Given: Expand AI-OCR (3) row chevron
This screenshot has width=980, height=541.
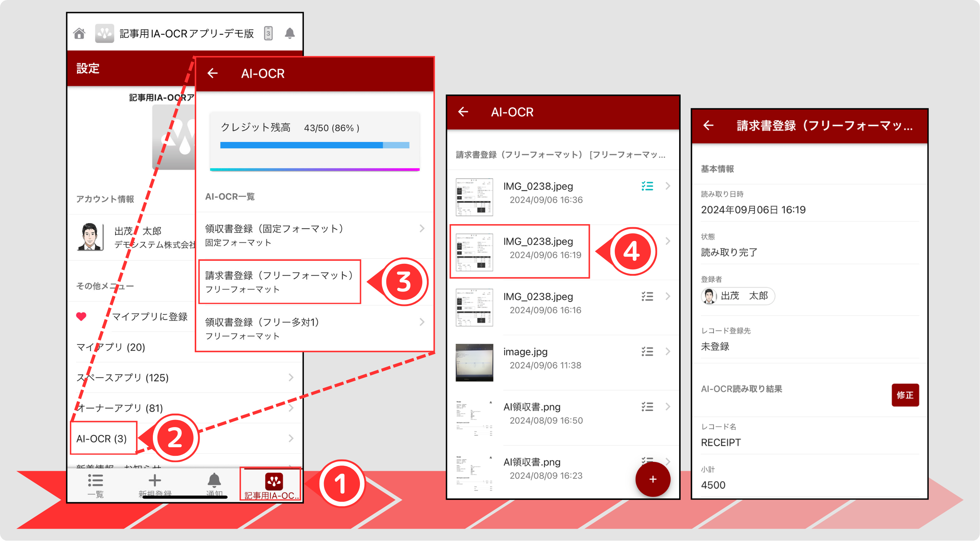Looking at the screenshot, I should click(x=291, y=438).
